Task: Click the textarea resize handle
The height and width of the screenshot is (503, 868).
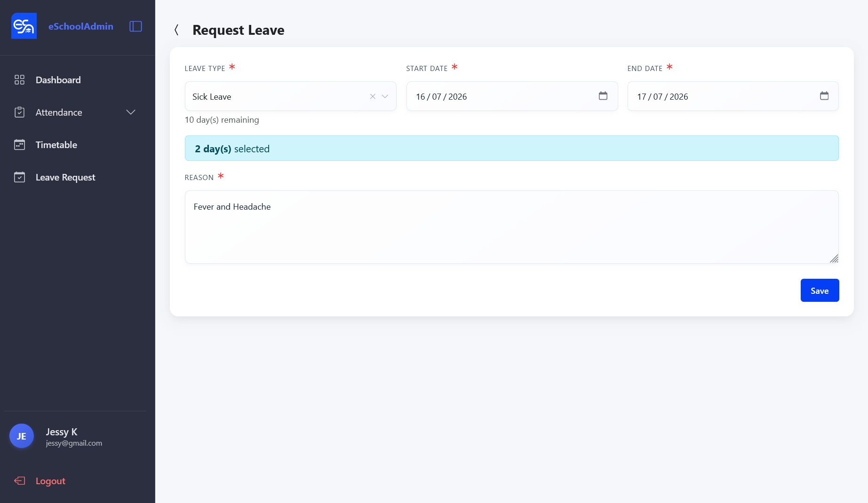Action: [834, 259]
